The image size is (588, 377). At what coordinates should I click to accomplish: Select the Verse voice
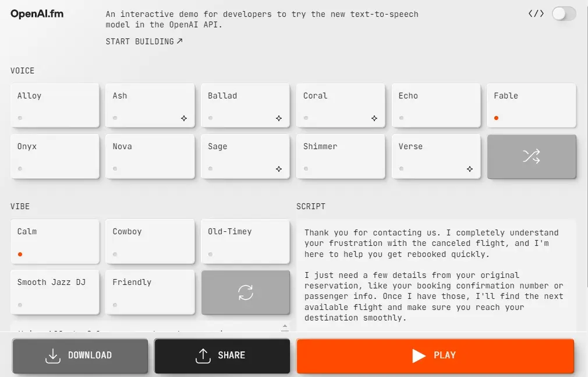pos(436,156)
